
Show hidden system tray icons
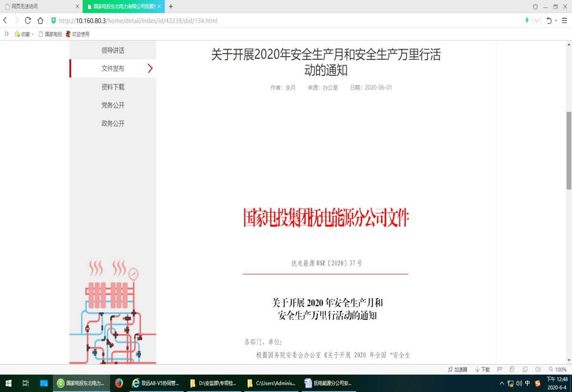[x=502, y=383]
